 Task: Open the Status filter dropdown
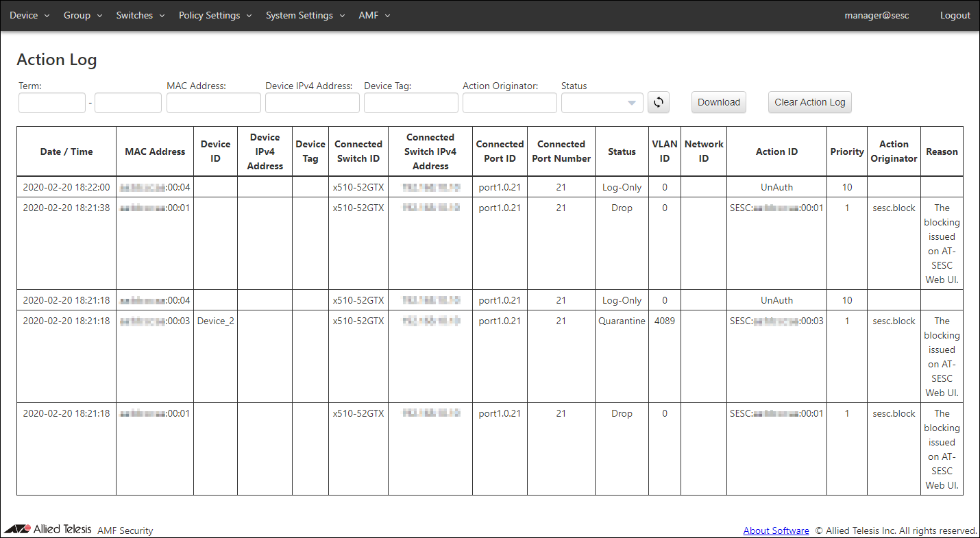pyautogui.click(x=602, y=103)
